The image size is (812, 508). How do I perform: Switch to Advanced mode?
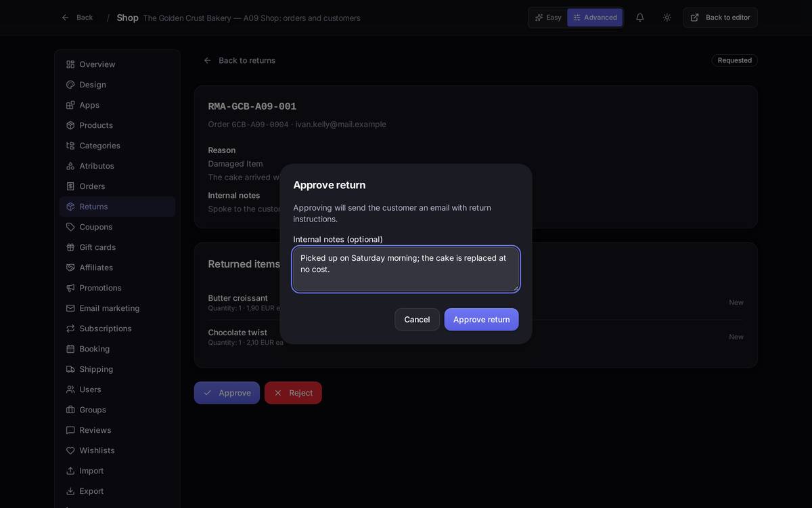coord(595,18)
